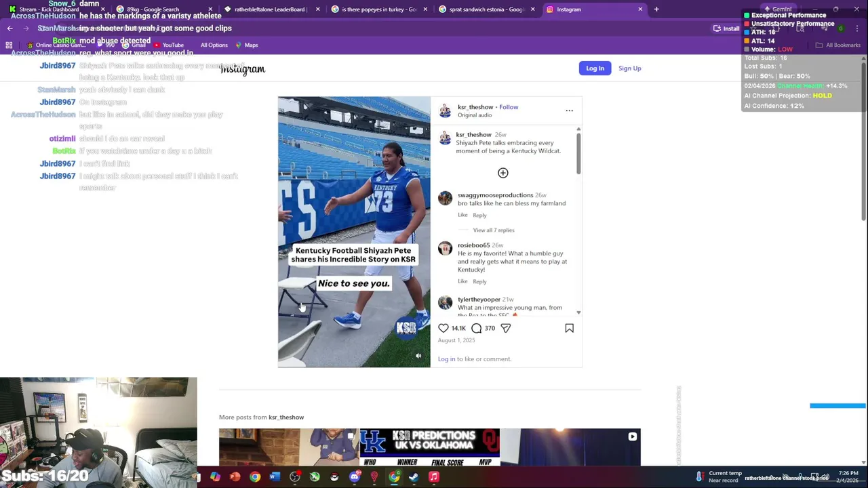Go back with the browser back arrow
This screenshot has width=868, height=488.
(9, 28)
